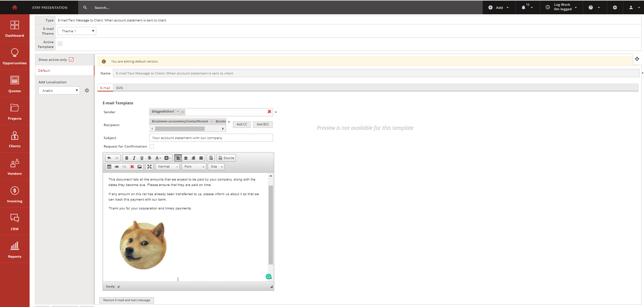Click the red X icon in editor toolbar
The width and height of the screenshot is (644, 307).
[x=132, y=167]
